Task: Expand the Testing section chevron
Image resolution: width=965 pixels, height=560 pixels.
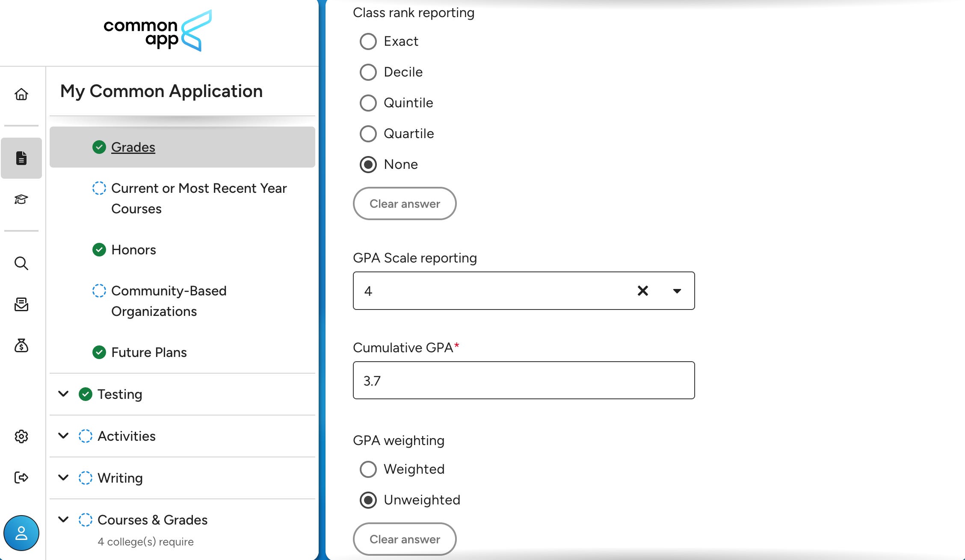Action: click(x=63, y=394)
